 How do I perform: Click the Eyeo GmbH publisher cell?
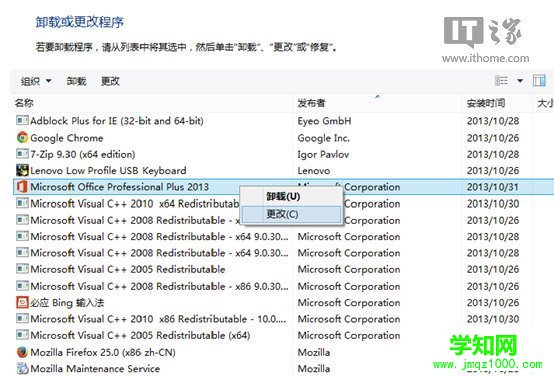[324, 121]
